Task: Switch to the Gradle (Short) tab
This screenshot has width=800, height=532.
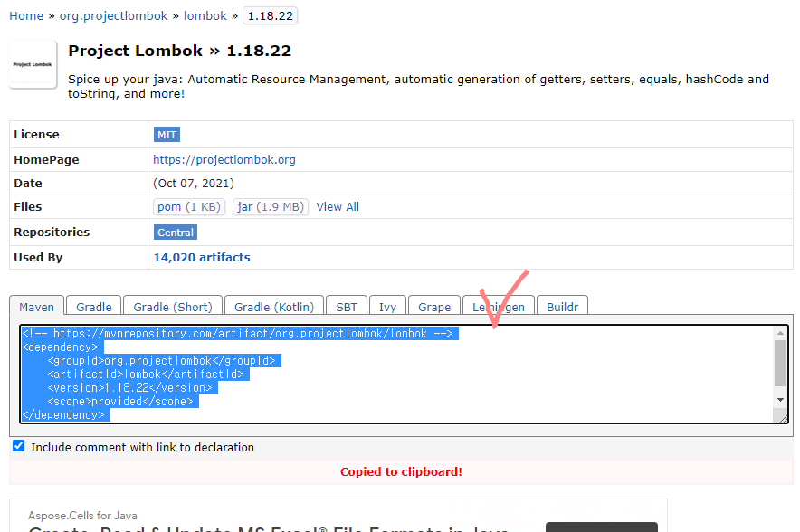Action: click(x=173, y=307)
